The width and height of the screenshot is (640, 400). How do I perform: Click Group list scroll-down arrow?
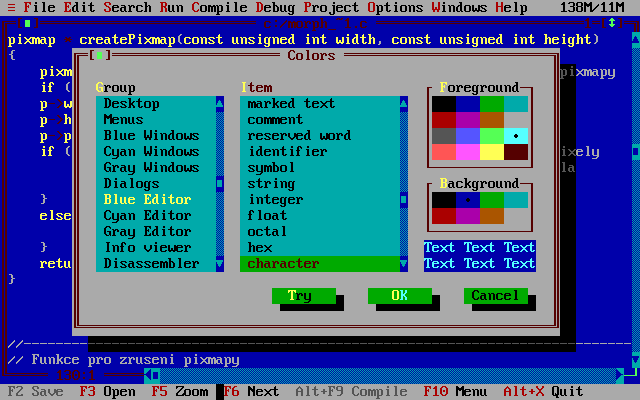point(220,264)
